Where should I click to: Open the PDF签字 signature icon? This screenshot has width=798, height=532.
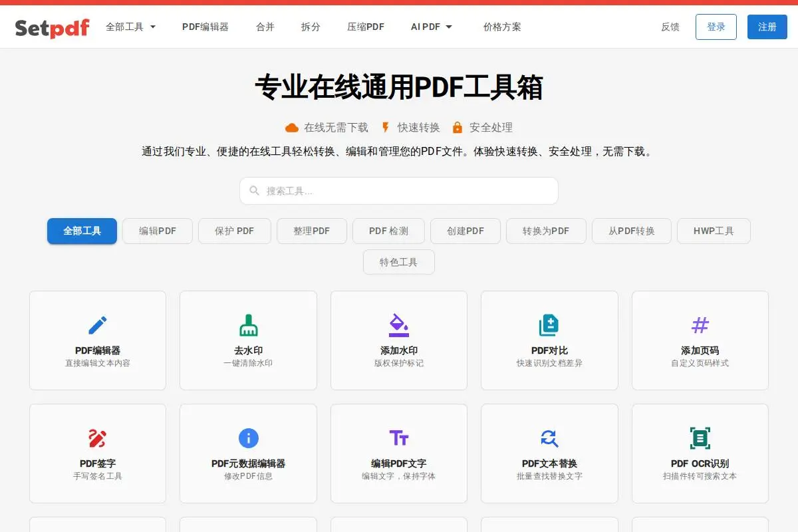(x=98, y=438)
